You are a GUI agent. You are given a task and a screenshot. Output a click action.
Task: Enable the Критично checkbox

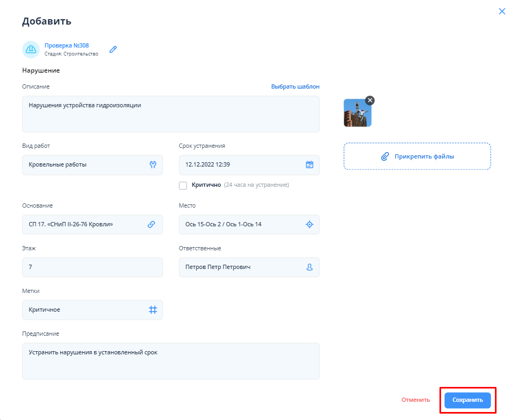[183, 185]
